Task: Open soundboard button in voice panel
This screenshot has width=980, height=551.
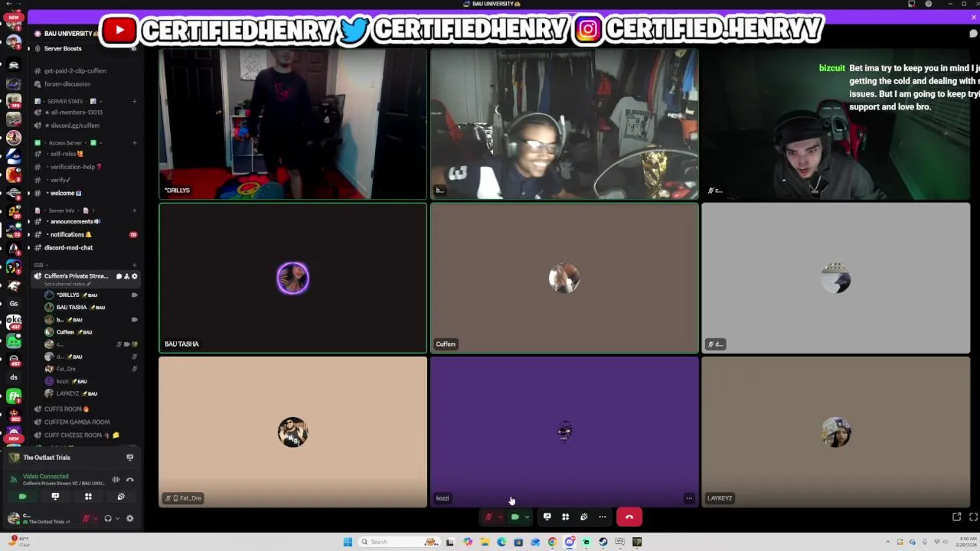Action: tap(121, 497)
